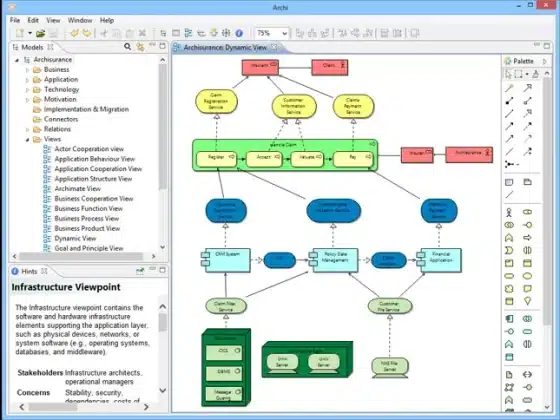Image resolution: width=560 pixels, height=420 pixels.
Task: Pick the Business Collaboration palette icon
Action: point(509,225)
